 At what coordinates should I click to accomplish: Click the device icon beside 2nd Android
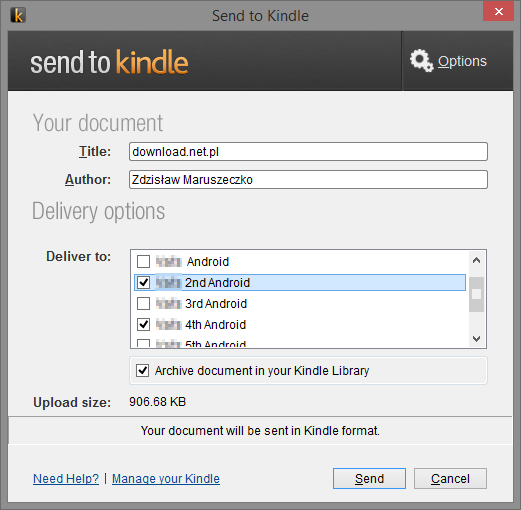[x=169, y=283]
